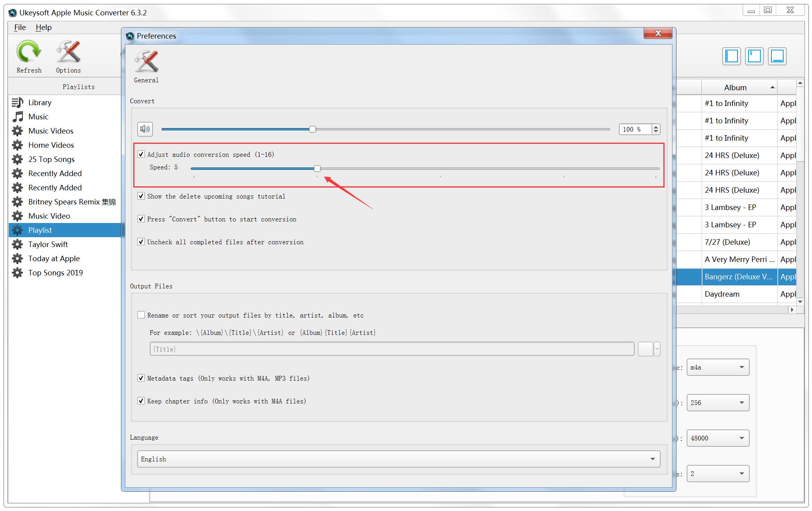The image size is (812, 511).
Task: Toggle the Adjust audio conversion speed checkbox
Action: point(140,154)
